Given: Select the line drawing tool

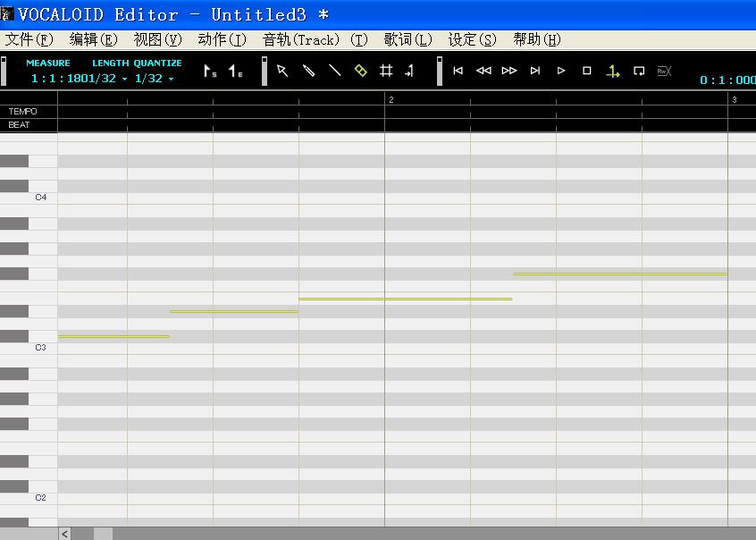Looking at the screenshot, I should tap(334, 71).
